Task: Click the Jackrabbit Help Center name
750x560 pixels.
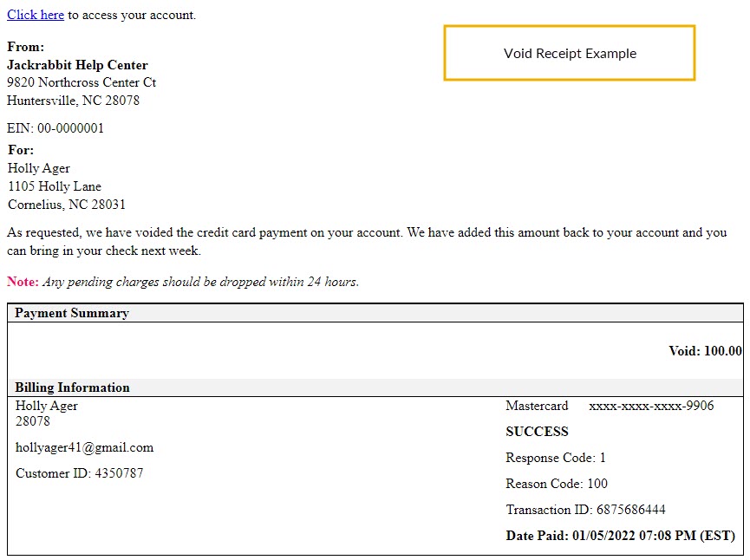Action: point(77,65)
